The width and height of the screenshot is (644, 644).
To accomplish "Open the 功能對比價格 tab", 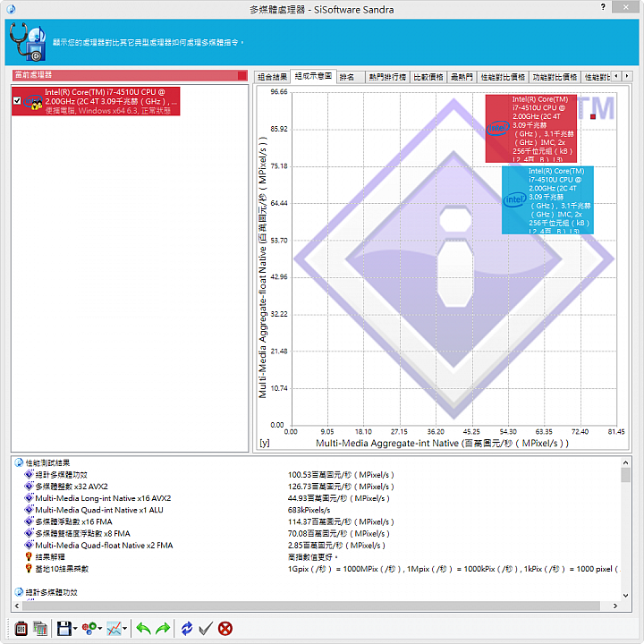I will (555, 77).
